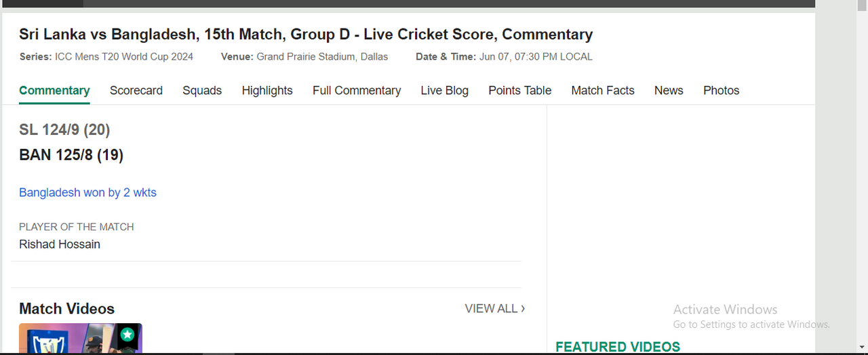Open the Commentary tab
Screen dimensions: 868x355
[54, 91]
